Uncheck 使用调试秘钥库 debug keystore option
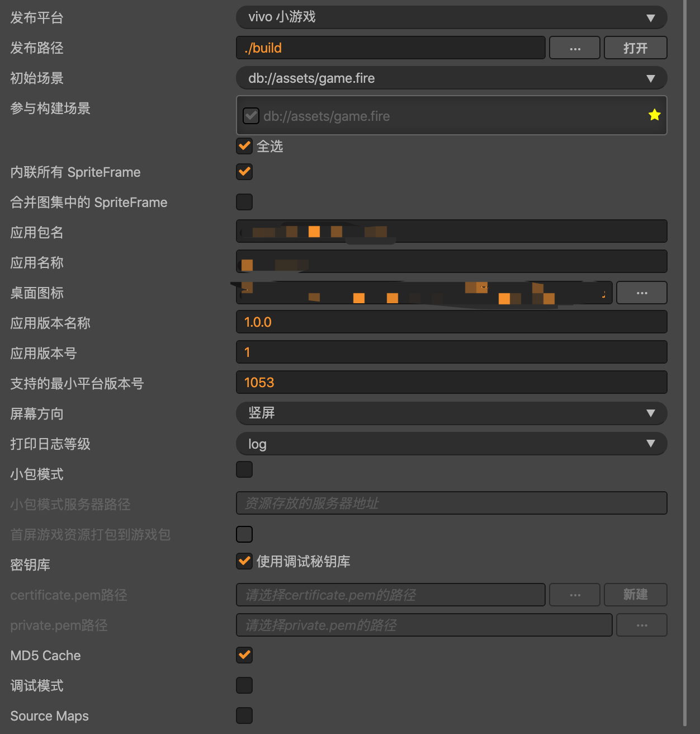 tap(244, 561)
